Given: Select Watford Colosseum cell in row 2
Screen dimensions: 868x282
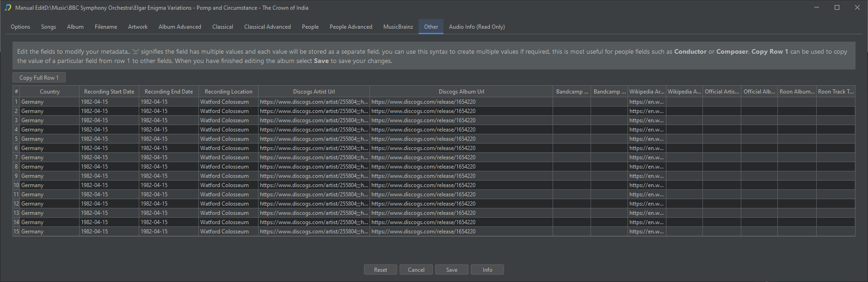Looking at the screenshot, I should click(x=228, y=111).
